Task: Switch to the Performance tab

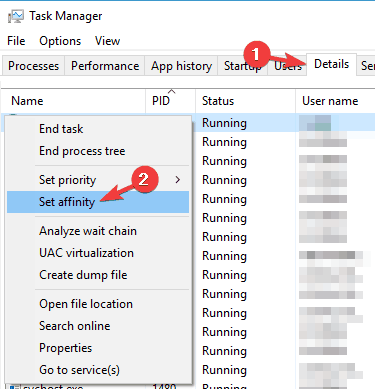Action: click(105, 66)
